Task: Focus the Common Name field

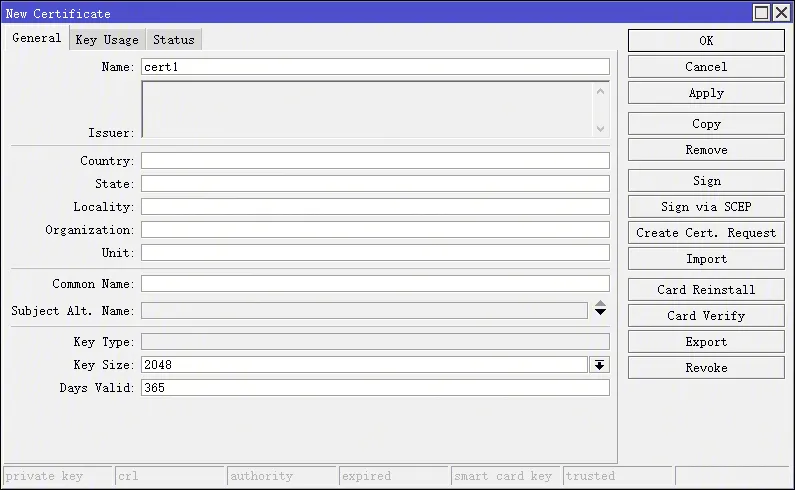Action: (x=375, y=284)
